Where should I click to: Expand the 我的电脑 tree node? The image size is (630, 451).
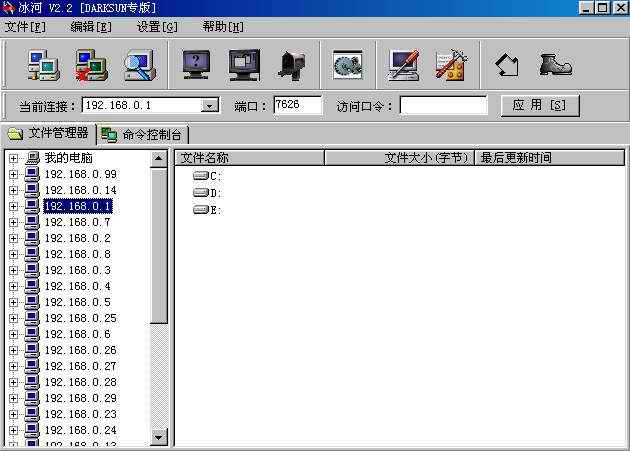click(x=13, y=158)
